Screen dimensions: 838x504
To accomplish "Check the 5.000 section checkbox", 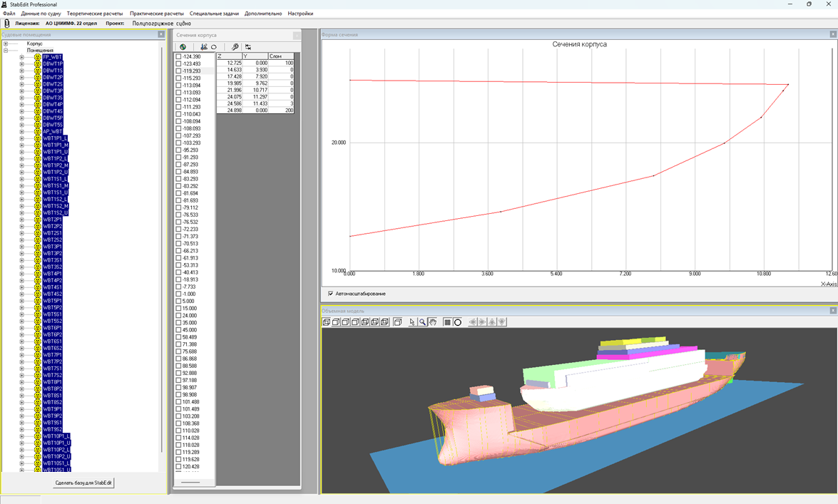I will [x=179, y=301].
